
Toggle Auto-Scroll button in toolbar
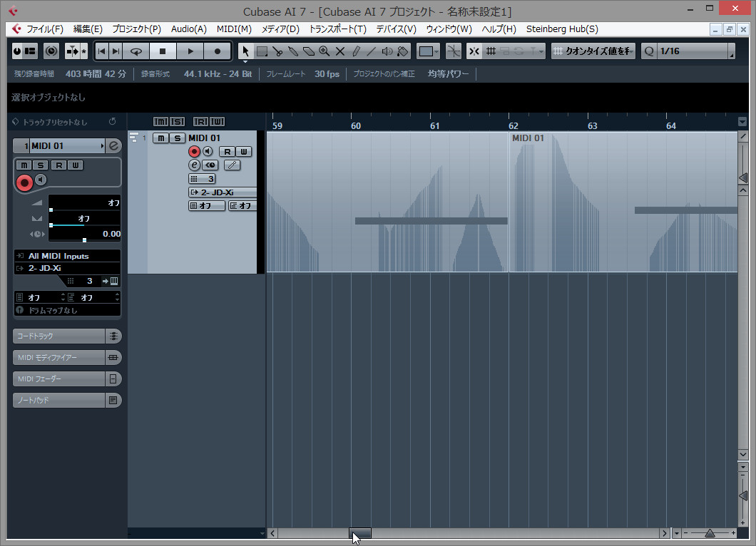72,51
